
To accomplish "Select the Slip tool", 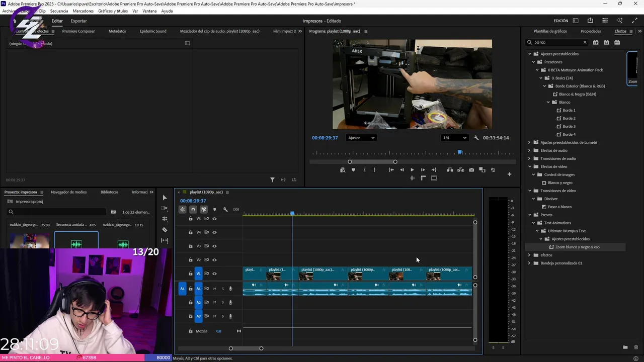I will (165, 240).
